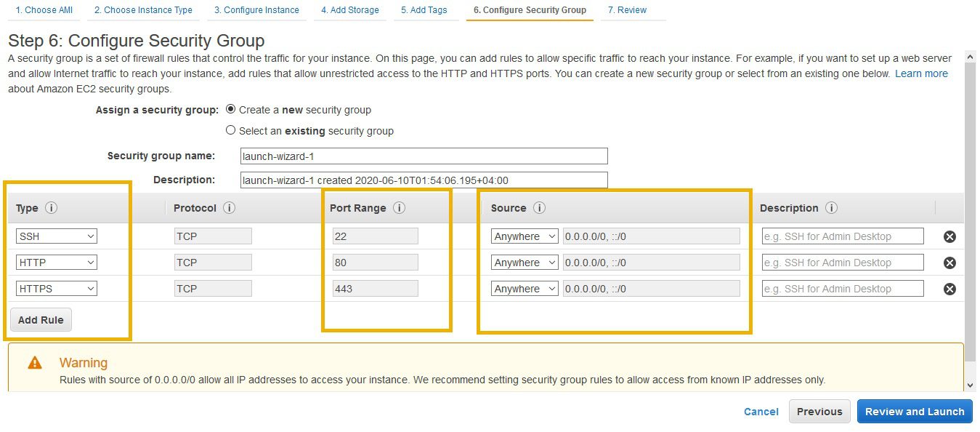Image resolution: width=980 pixels, height=432 pixels.
Task: Open the SSH rule type dropdown
Action: (x=57, y=236)
